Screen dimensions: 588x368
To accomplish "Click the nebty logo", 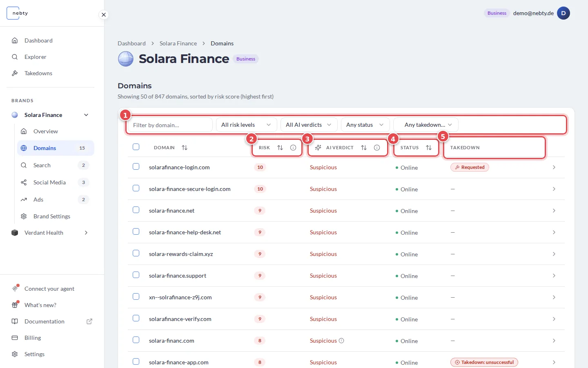I will pos(18,13).
